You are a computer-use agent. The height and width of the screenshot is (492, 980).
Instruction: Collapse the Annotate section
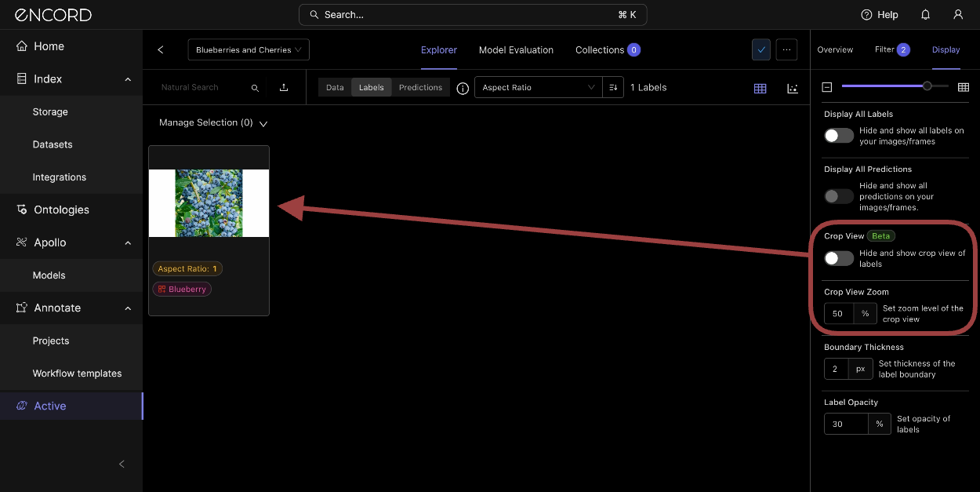128,308
